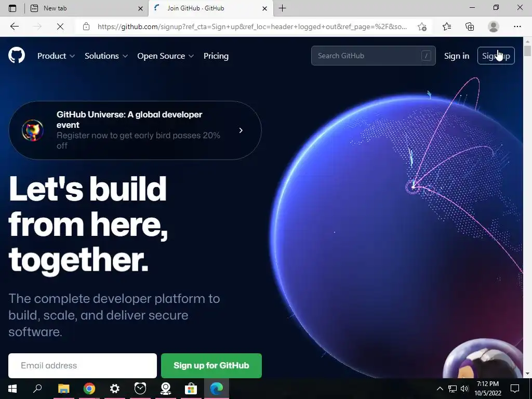
Task: Switch to Microsoft Edge on taskbar
Action: click(217, 389)
